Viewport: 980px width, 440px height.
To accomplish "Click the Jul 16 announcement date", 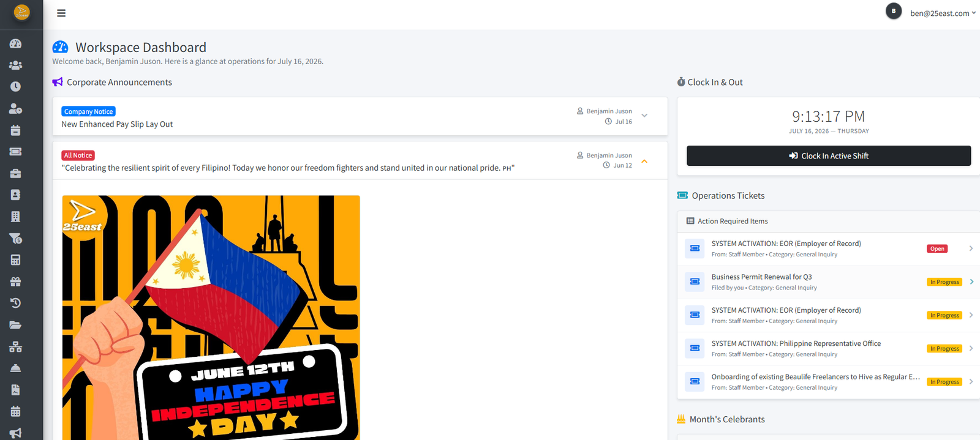I will pos(624,121).
